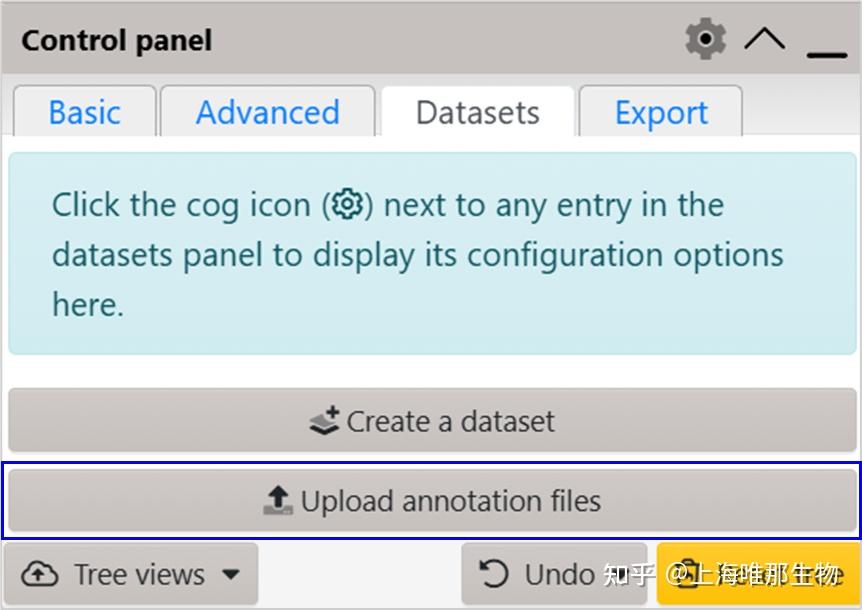Viewport: 862px width, 610px height.
Task: Click the cog icon inside the info message
Action: pyautogui.click(x=347, y=204)
